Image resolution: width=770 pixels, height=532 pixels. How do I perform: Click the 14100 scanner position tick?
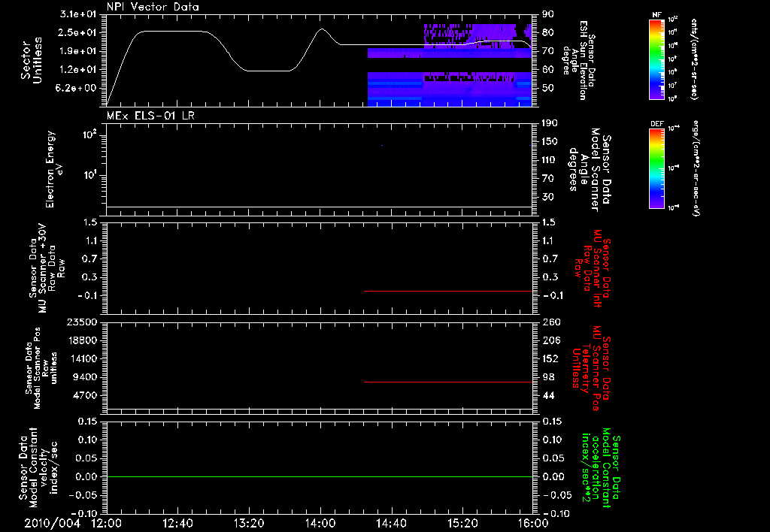(x=81, y=358)
